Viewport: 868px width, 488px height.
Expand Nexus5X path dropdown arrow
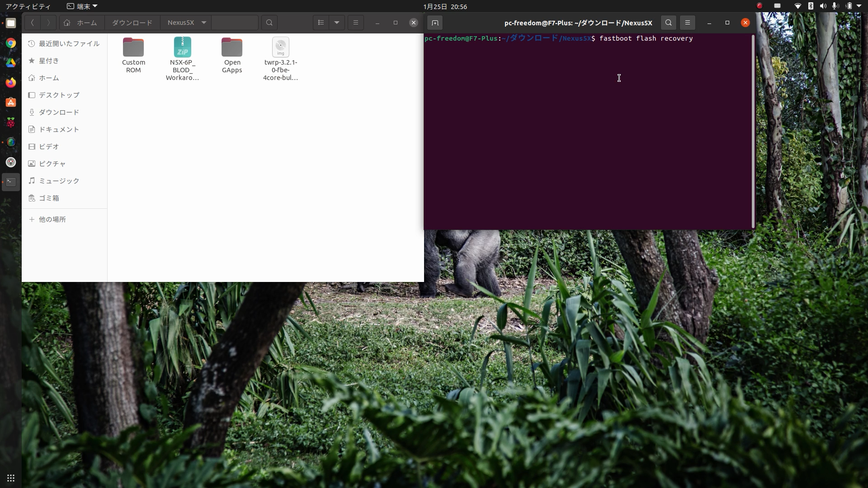(x=204, y=23)
